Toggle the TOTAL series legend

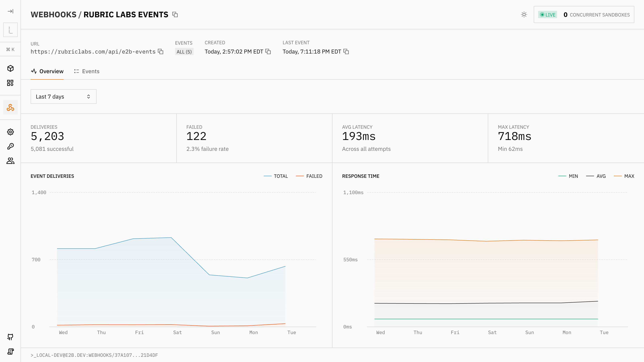[x=276, y=176]
